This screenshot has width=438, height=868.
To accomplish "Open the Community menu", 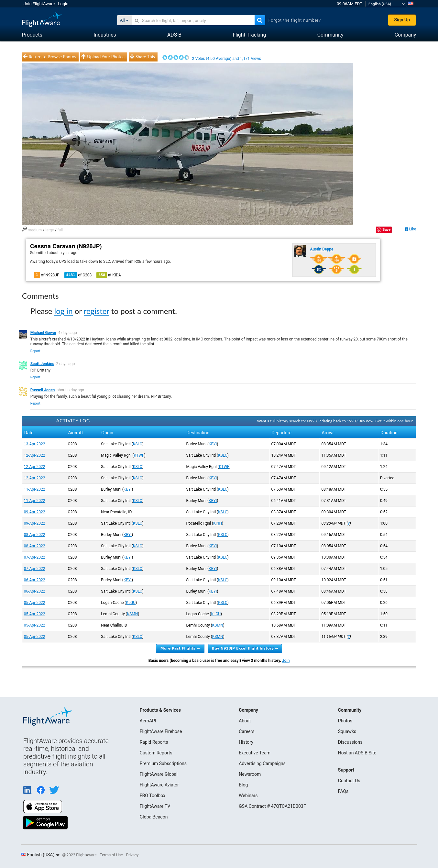I will pyautogui.click(x=330, y=35).
